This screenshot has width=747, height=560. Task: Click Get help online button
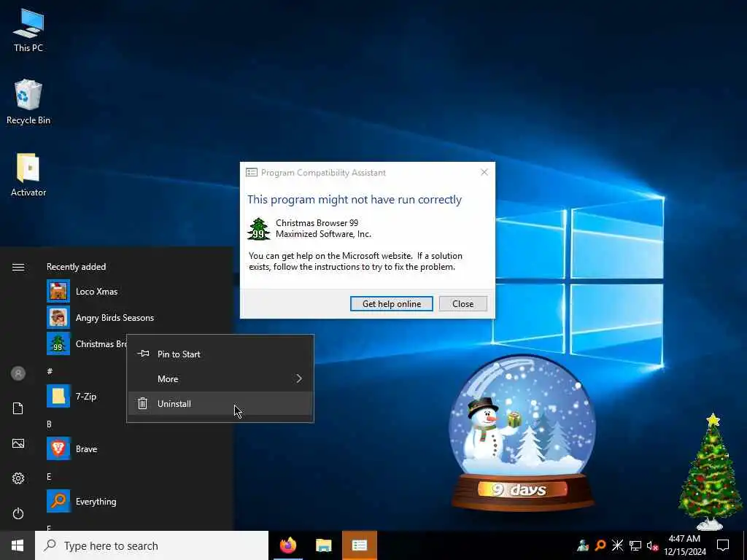(x=392, y=304)
